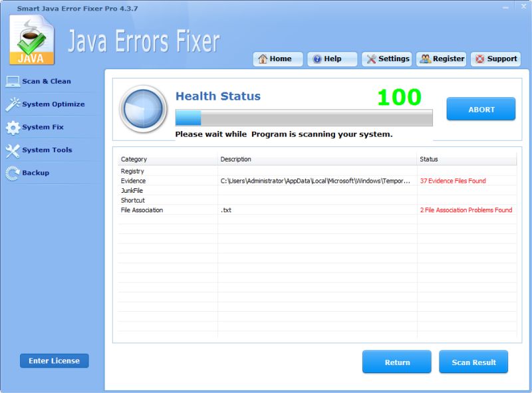The width and height of the screenshot is (532, 393).
Task: Sort results by Category column header
Action: [x=166, y=160]
